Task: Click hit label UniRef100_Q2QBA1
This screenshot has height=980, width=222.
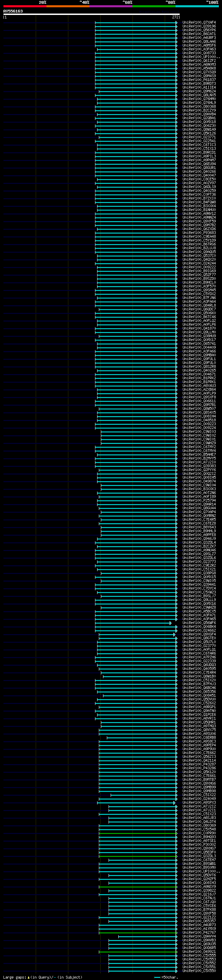Action: 199,118
